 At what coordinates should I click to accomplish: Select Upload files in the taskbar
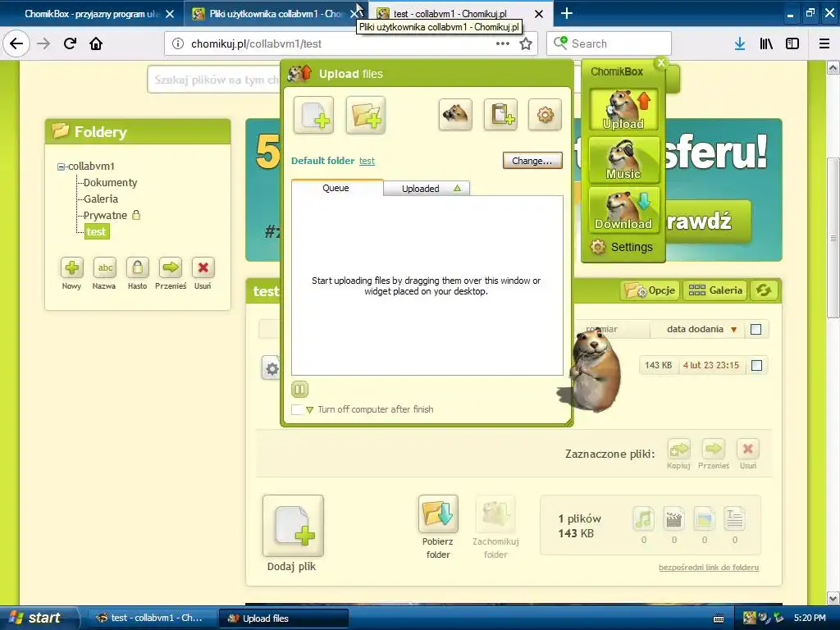(x=284, y=619)
